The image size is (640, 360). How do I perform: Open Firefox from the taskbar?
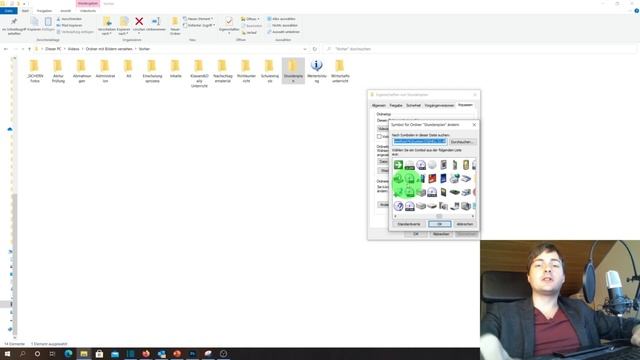click(146, 354)
